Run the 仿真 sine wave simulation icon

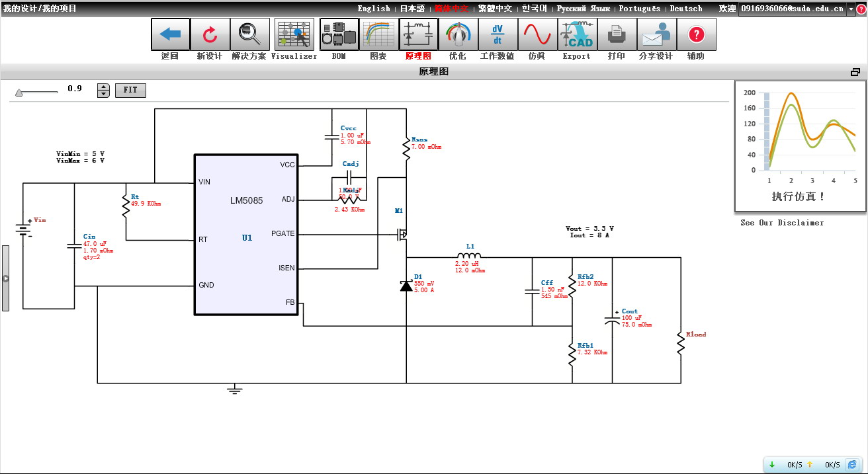click(537, 34)
